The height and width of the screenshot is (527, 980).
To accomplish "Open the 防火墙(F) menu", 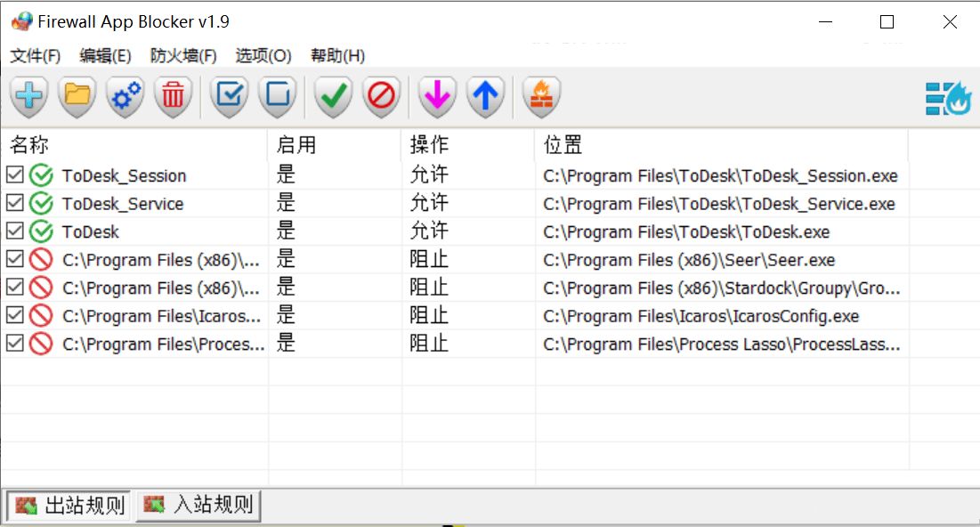I will click(181, 55).
